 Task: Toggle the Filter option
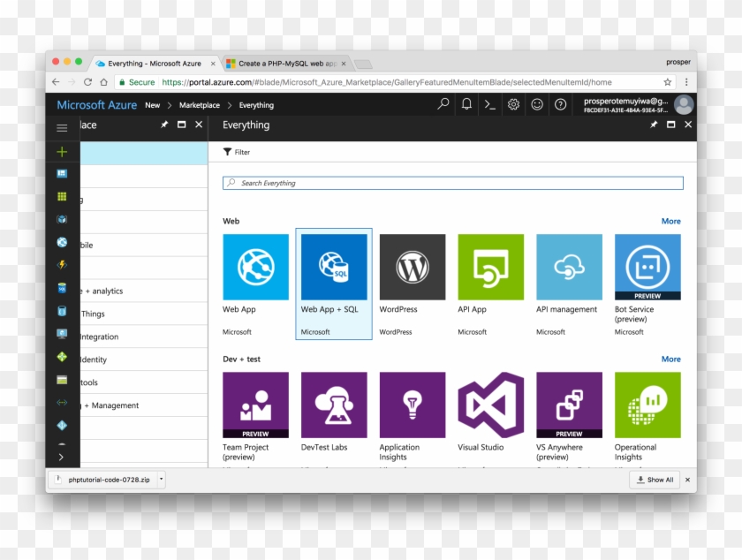point(235,151)
